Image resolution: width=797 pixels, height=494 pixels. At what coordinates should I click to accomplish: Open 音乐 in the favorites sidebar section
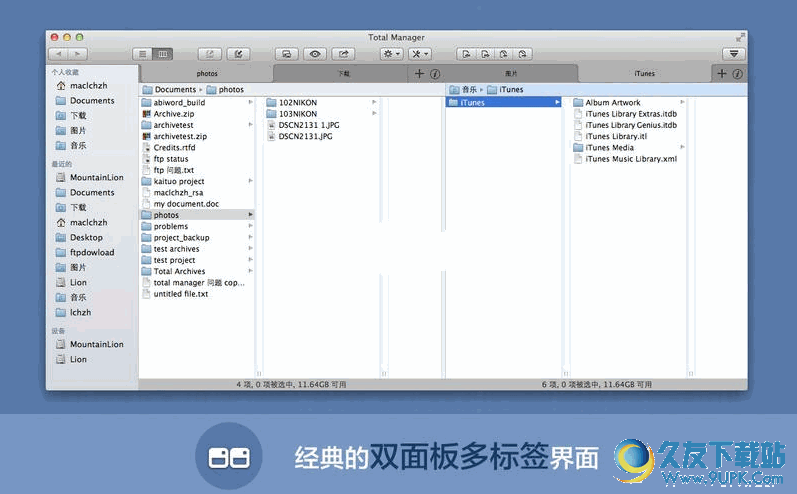pyautogui.click(x=71, y=145)
